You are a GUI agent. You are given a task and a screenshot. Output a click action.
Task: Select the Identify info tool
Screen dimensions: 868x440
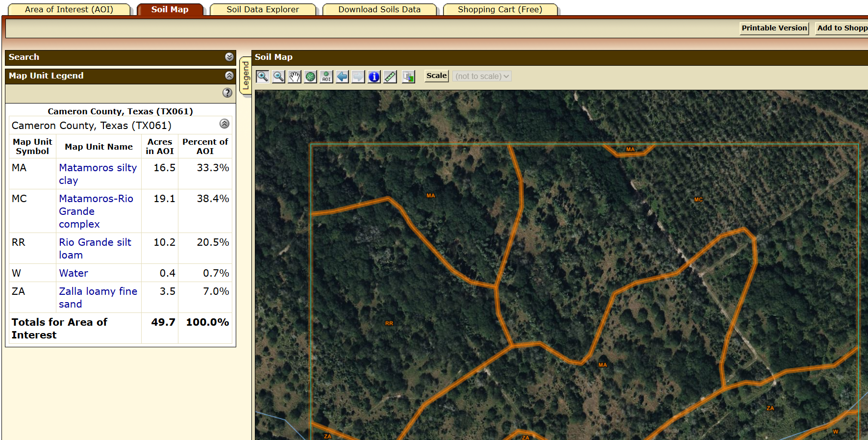tap(374, 77)
